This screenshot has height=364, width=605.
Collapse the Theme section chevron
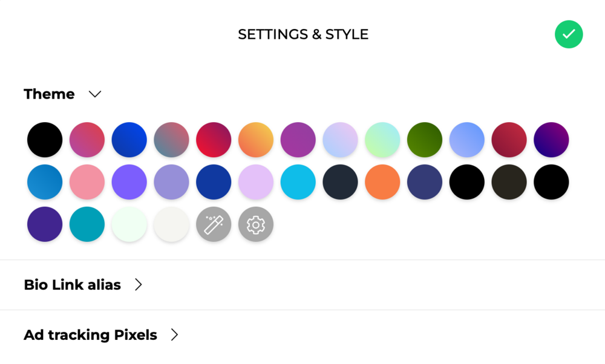coord(95,94)
